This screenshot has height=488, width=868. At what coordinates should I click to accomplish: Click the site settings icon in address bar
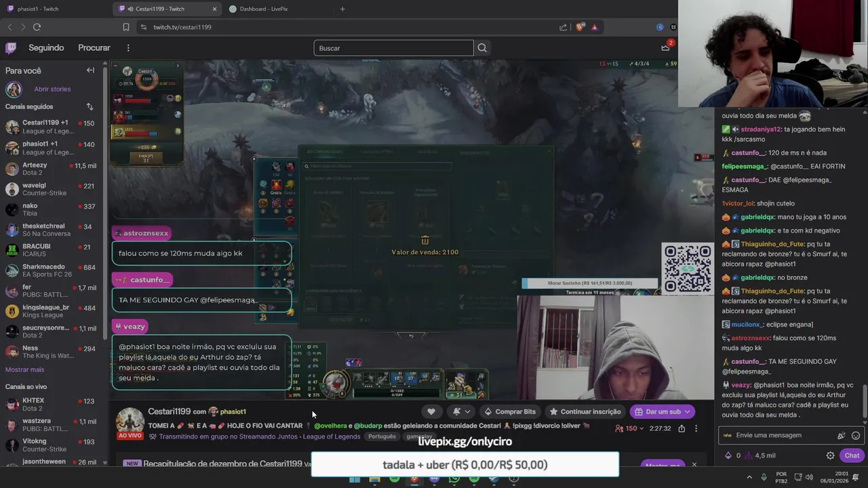(x=143, y=27)
